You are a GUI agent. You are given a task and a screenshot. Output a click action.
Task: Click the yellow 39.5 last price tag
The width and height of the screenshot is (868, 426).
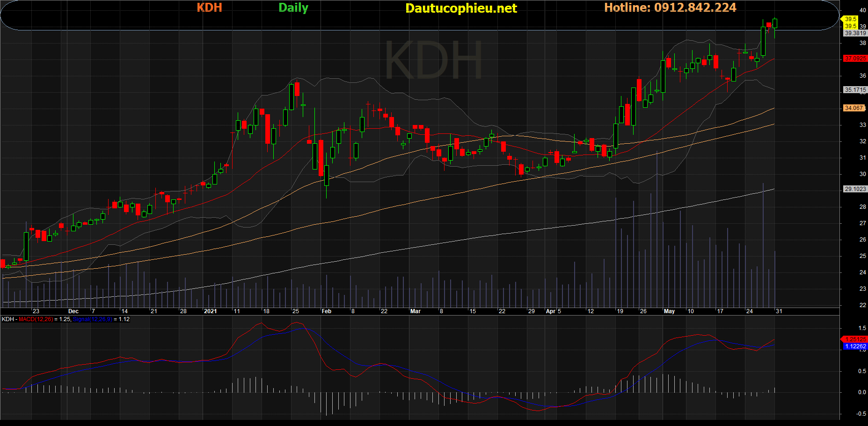point(851,19)
